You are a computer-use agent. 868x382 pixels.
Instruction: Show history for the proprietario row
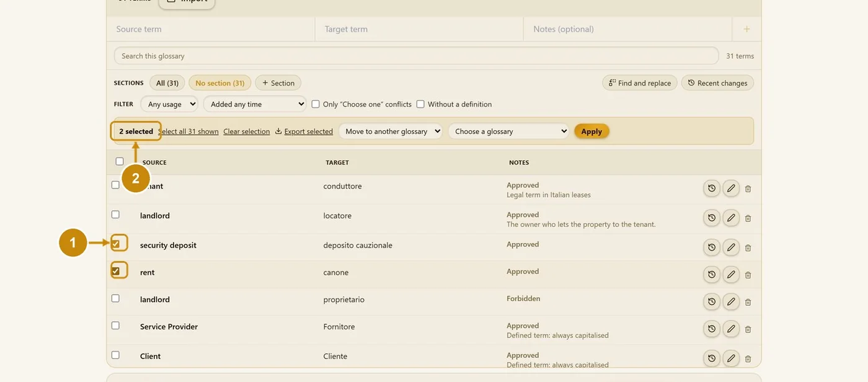coord(712,302)
